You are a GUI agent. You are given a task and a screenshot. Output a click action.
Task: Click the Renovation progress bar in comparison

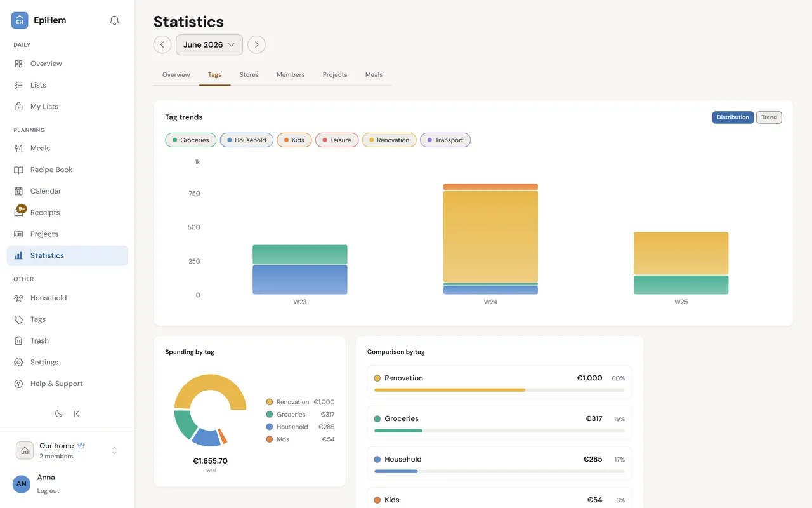coord(499,390)
